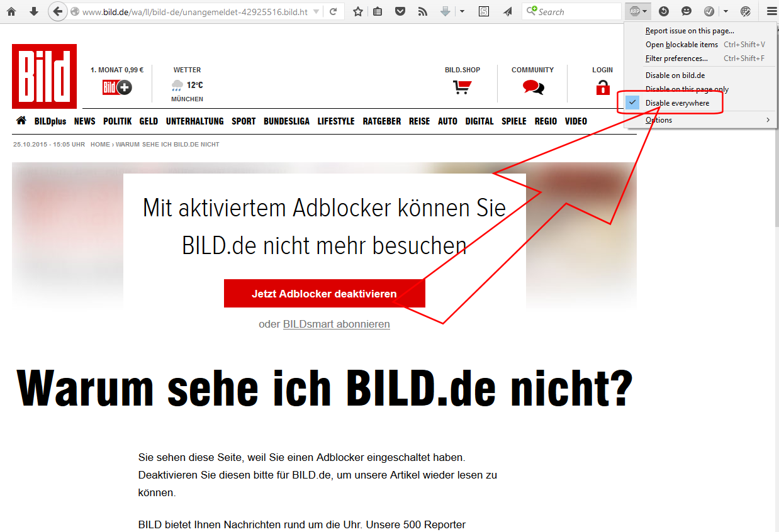The height and width of the screenshot is (532, 779).
Task: Open REGIO section
Action: pos(546,121)
